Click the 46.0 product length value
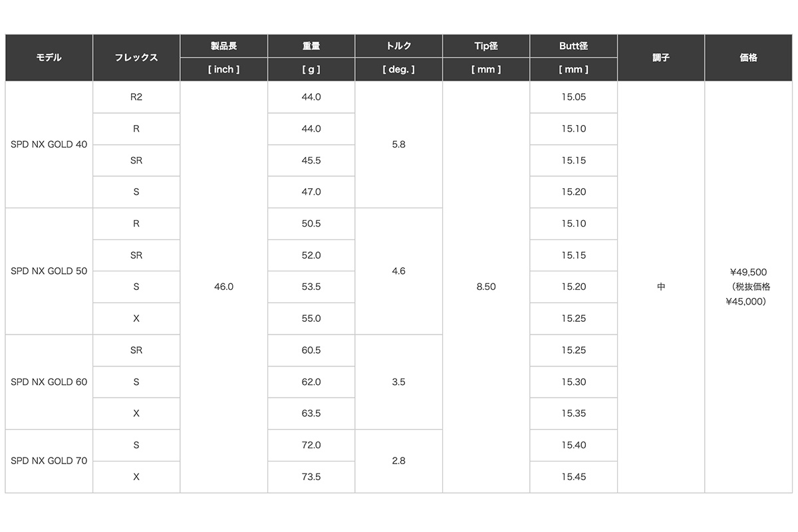The height and width of the screenshot is (532, 798). [223, 287]
